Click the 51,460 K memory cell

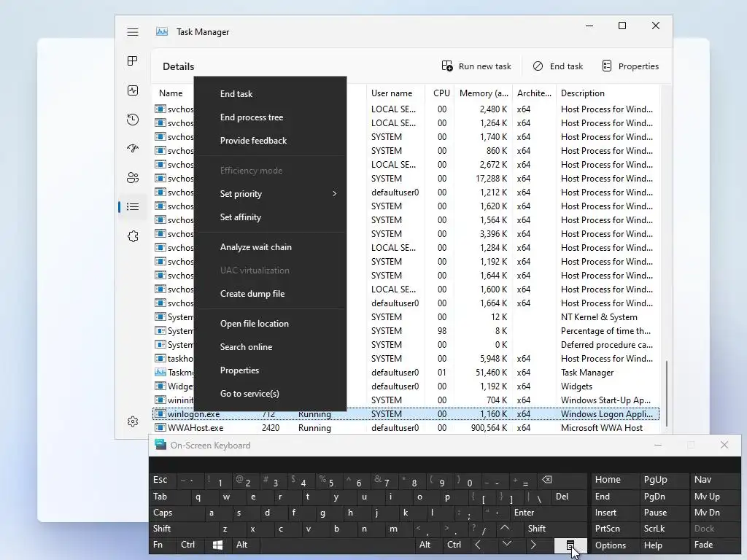pos(491,373)
